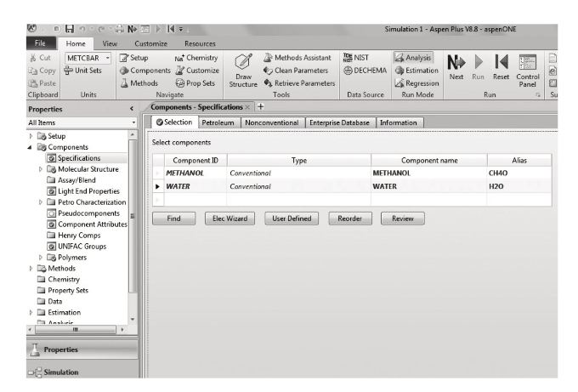The image size is (578, 392).
Task: Select the Analysis run mode
Action: click(413, 58)
